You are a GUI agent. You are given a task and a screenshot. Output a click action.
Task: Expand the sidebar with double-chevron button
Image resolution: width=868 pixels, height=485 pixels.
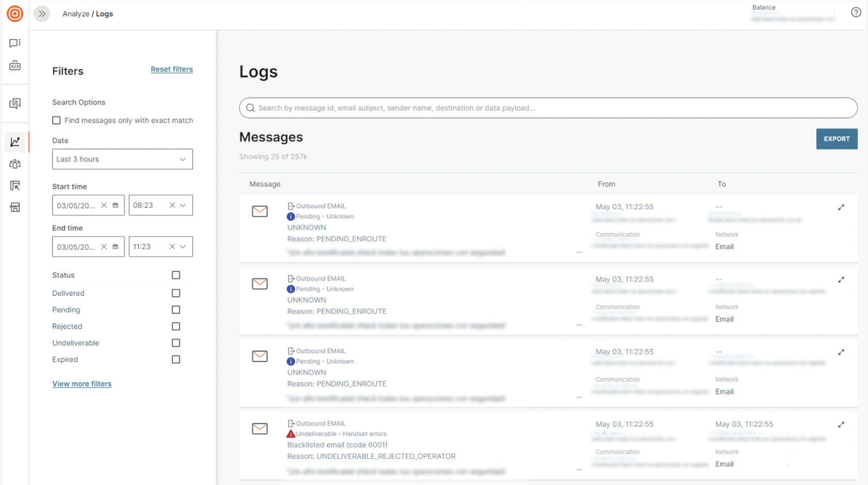(x=42, y=14)
